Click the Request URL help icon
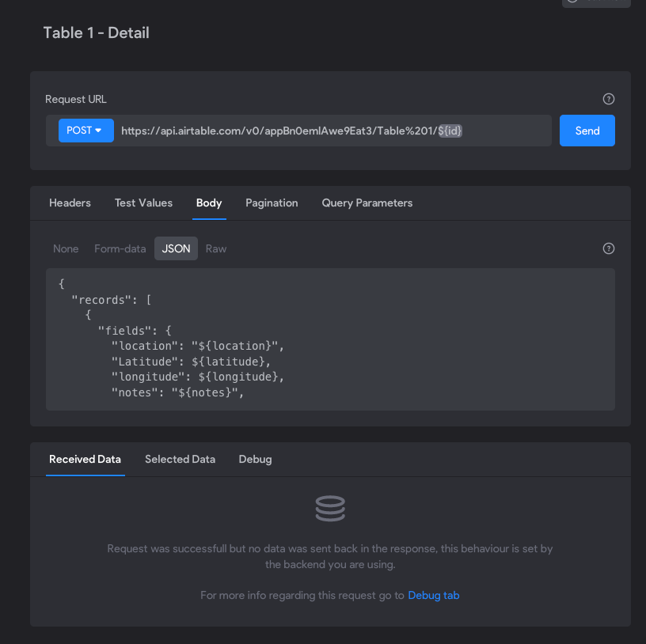This screenshot has height=644, width=646. coord(608,99)
